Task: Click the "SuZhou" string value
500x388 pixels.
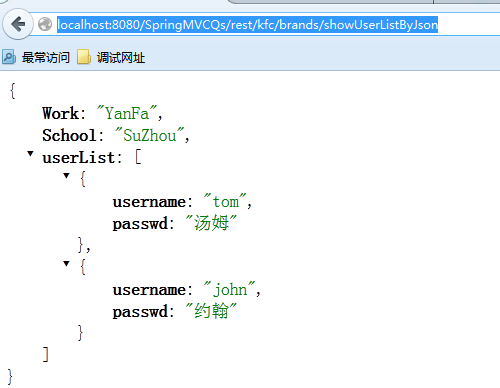Action: pos(149,135)
